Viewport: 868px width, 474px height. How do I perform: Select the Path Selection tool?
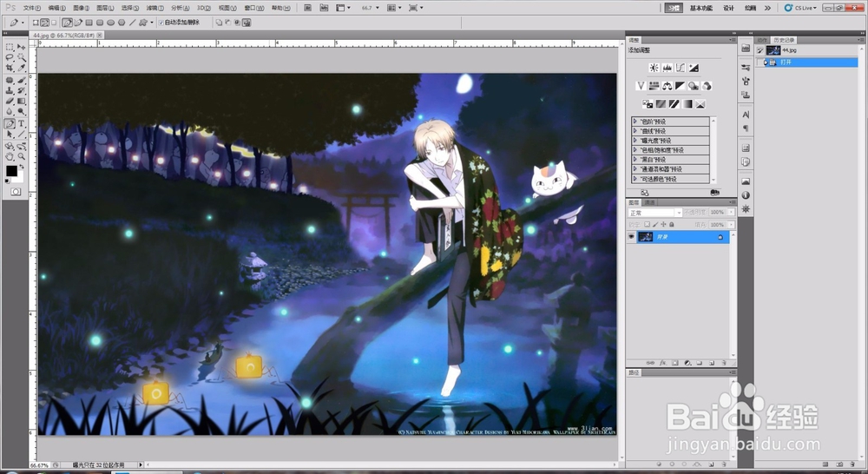[x=9, y=134]
